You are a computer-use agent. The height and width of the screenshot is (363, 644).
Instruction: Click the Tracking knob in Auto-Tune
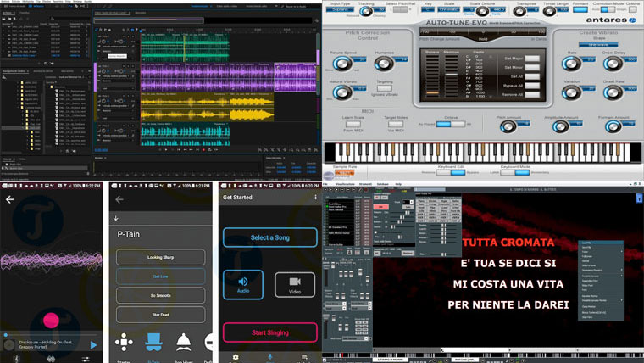(x=366, y=12)
